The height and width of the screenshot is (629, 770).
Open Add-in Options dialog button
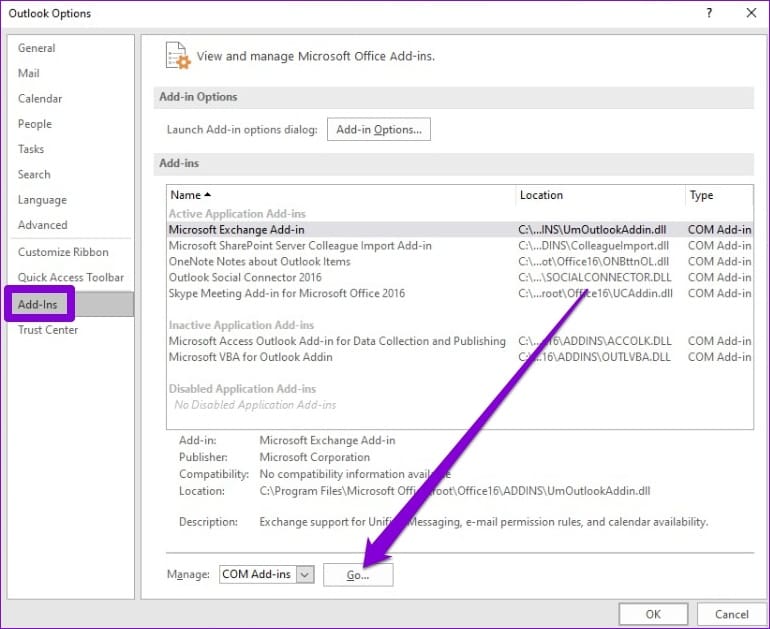[379, 129]
